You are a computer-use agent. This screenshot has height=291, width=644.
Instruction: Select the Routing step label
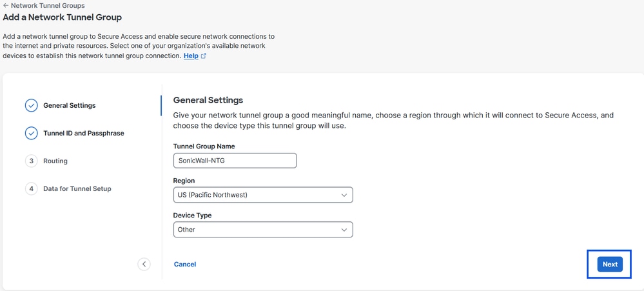(x=55, y=161)
